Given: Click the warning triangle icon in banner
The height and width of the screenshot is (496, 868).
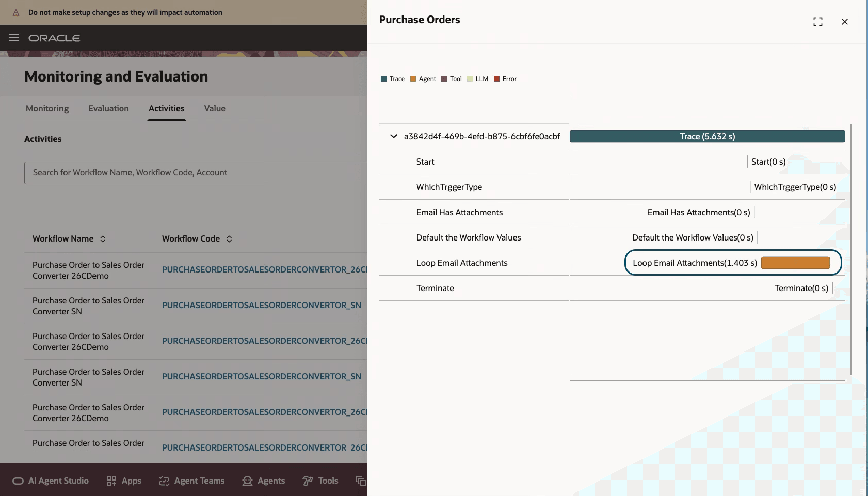Looking at the screenshot, I should (x=16, y=12).
